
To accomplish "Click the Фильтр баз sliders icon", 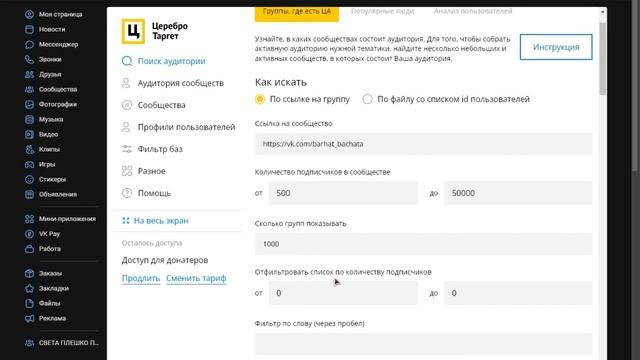I will (x=127, y=149).
